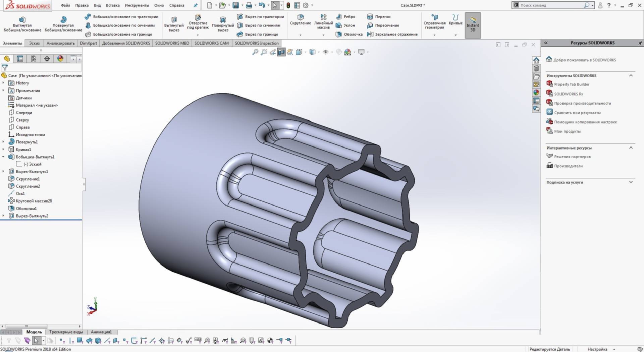
Task: Click Extruded Cut (Вытянутый вырез) tool
Action: point(174,24)
